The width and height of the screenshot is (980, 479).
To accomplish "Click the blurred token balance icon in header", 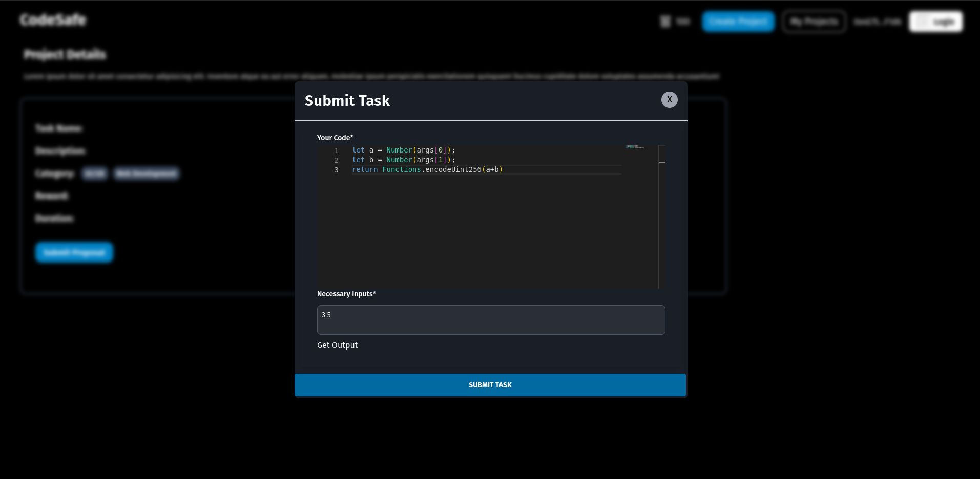I will click(x=665, y=21).
